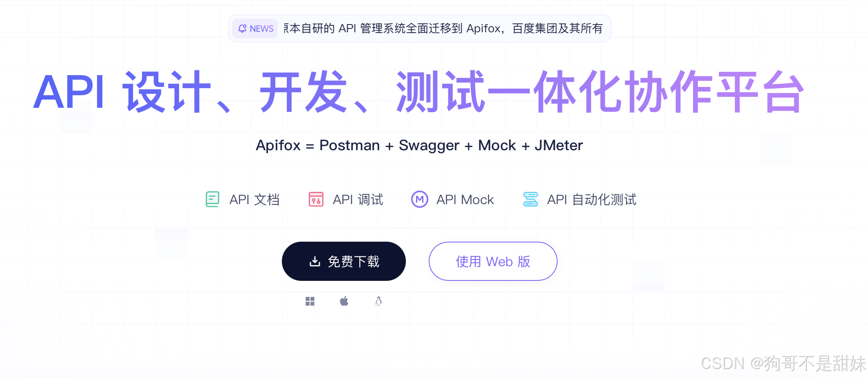868x378 pixels.
Task: Select the API 调试 feature label
Action: click(x=358, y=200)
